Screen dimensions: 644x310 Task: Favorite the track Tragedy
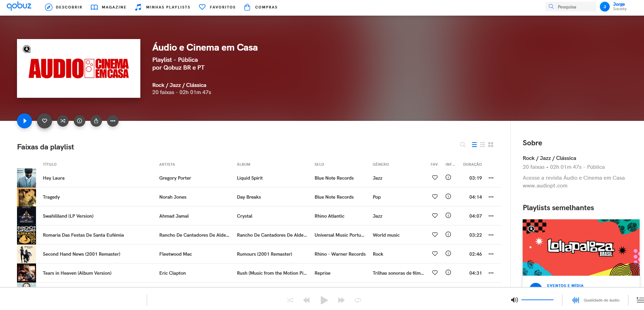[435, 197]
